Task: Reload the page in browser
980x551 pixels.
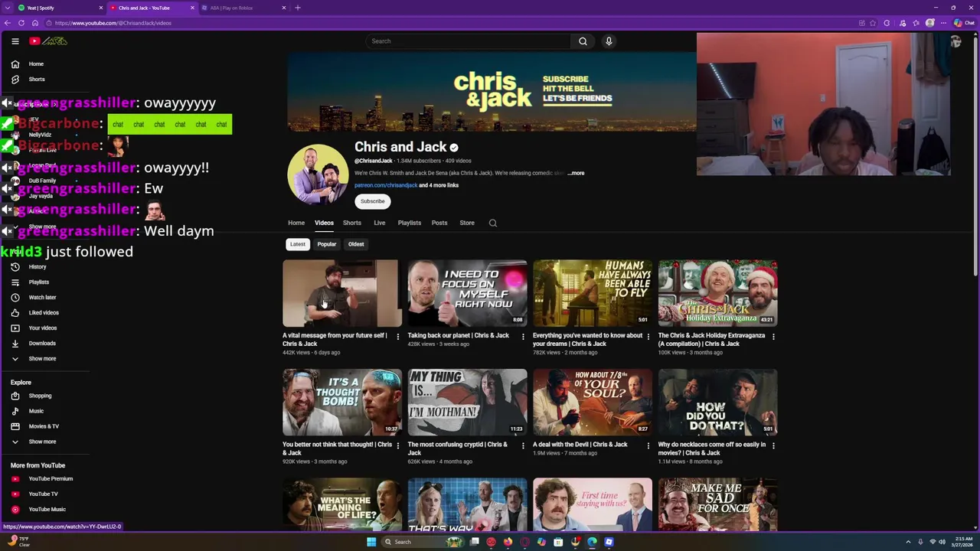Action: 21,23
